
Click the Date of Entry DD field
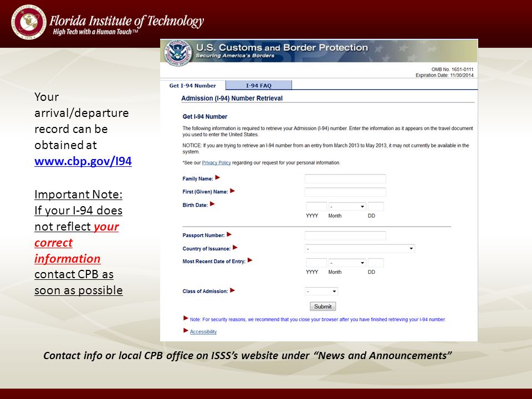(x=376, y=263)
